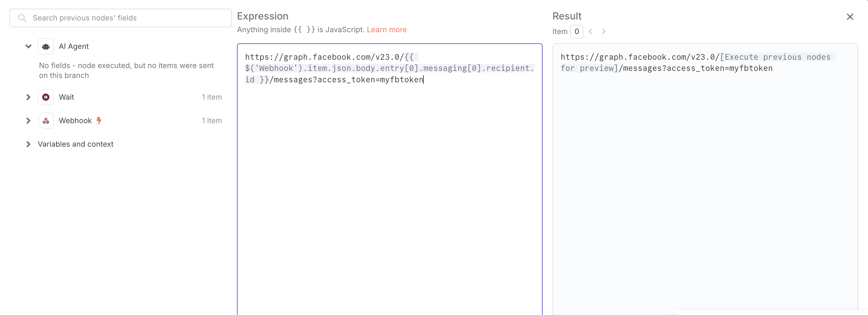Click the AI Agent robot icon
This screenshot has height=315, width=868.
click(x=46, y=46)
